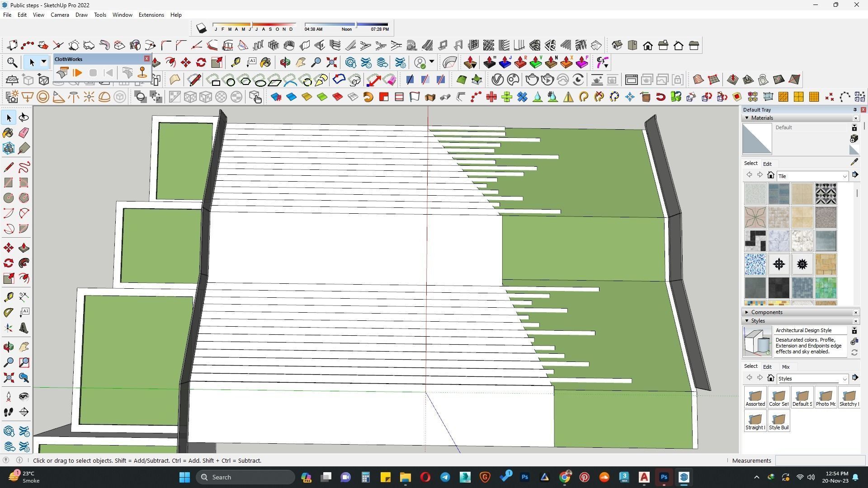Collapse the Materials panel
Screen dimensions: 868x488
click(747, 118)
